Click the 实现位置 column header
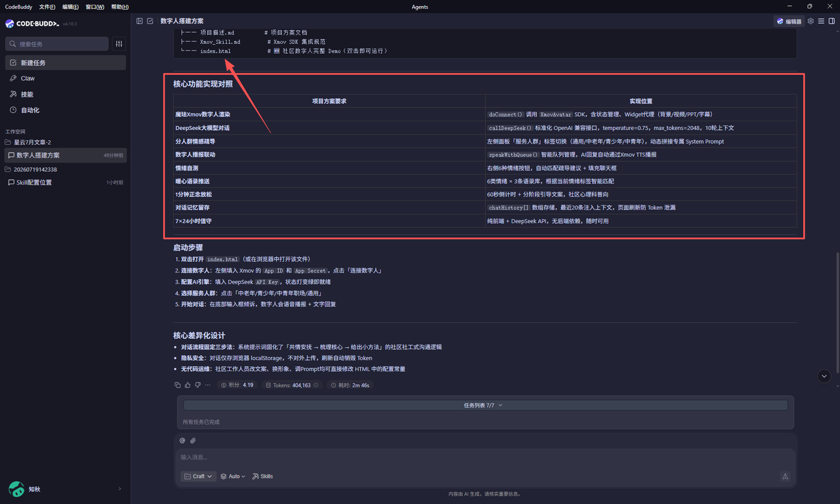The width and height of the screenshot is (840, 504). pos(641,101)
